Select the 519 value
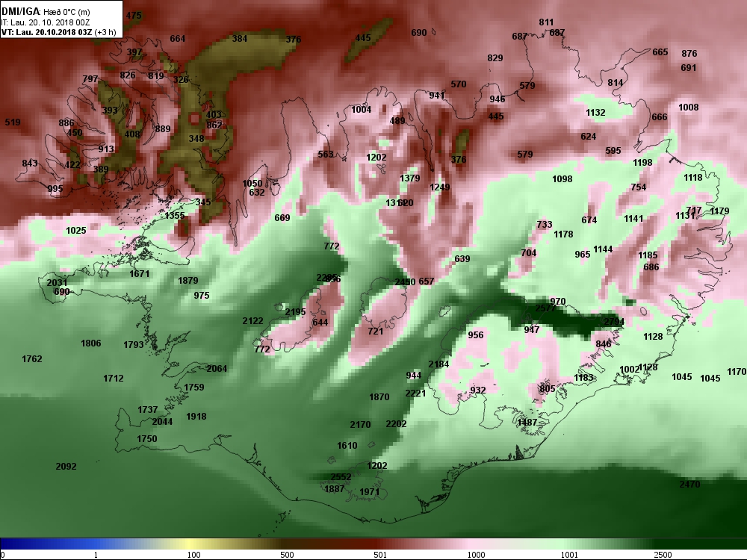Screen dimensions: 747x560 (x=13, y=122)
